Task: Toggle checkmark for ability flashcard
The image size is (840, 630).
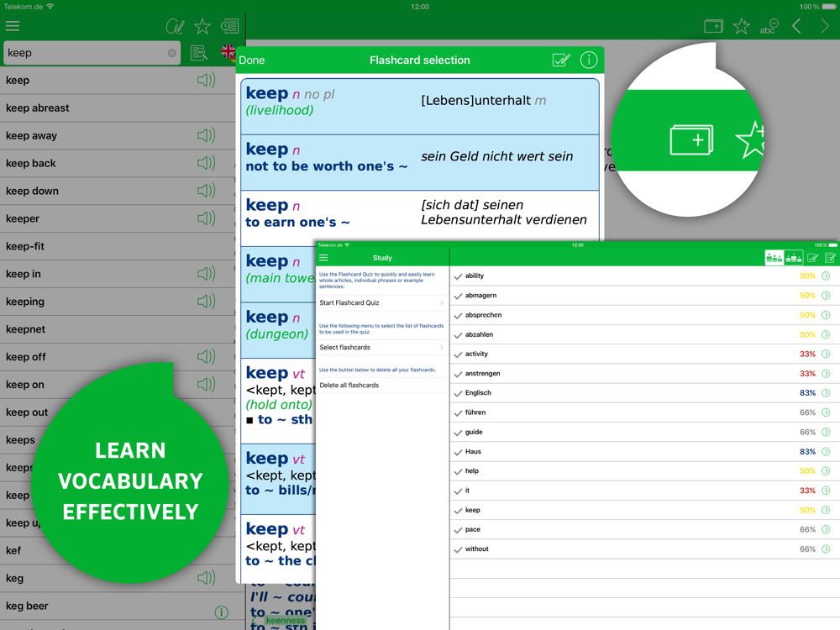Action: click(458, 276)
